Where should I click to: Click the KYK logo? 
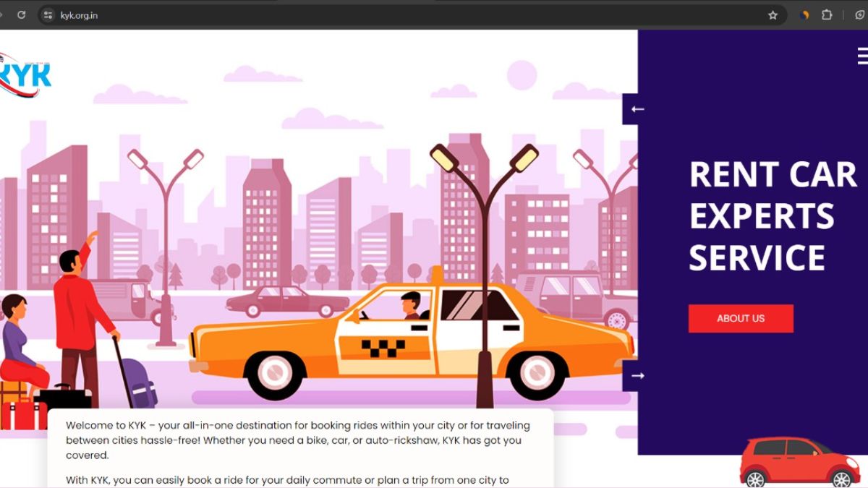25,75
